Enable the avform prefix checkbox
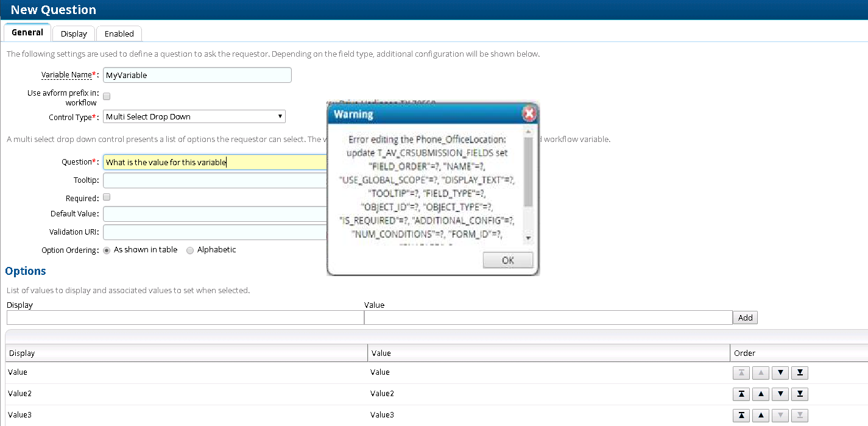Viewport: 868px width, 426px height. click(x=106, y=96)
